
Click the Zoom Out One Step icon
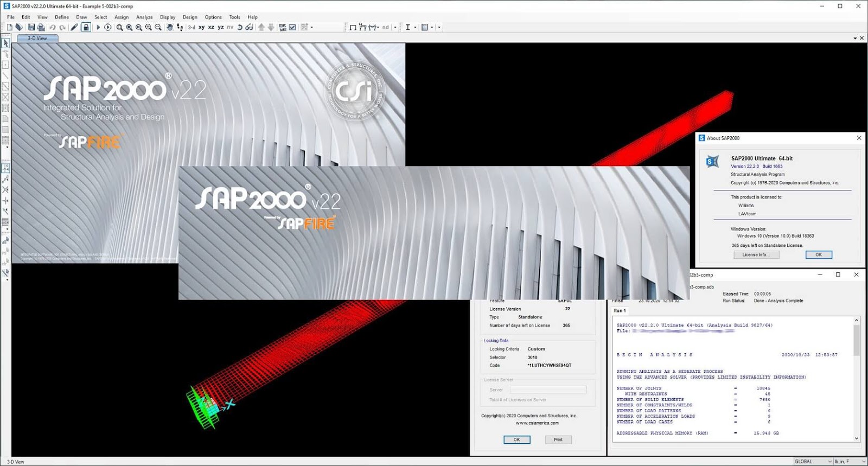(158, 27)
